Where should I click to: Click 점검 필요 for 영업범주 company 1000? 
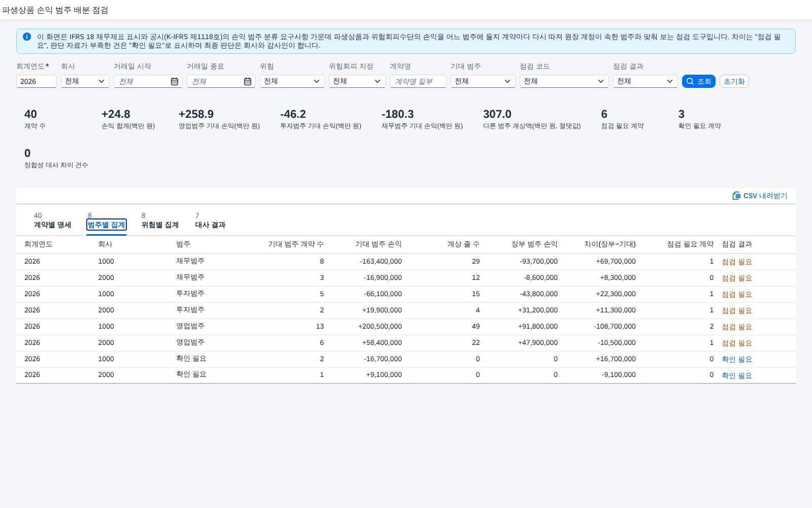pyautogui.click(x=737, y=327)
